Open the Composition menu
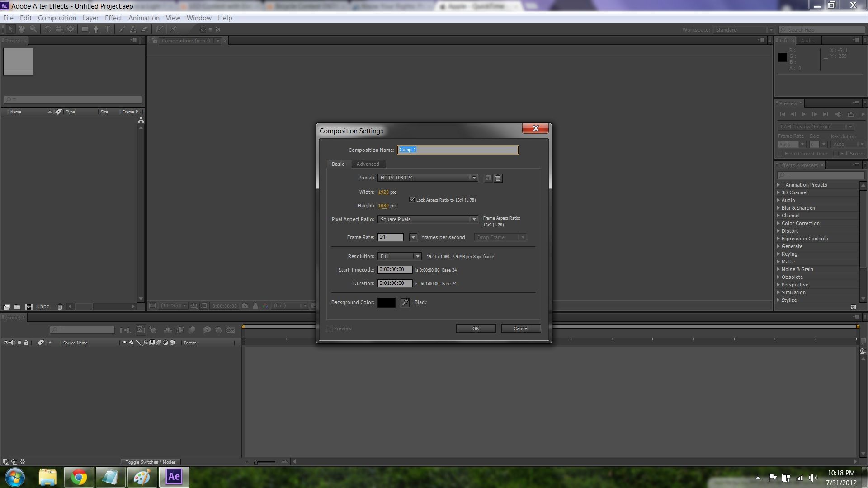This screenshot has height=488, width=868. pos(57,18)
